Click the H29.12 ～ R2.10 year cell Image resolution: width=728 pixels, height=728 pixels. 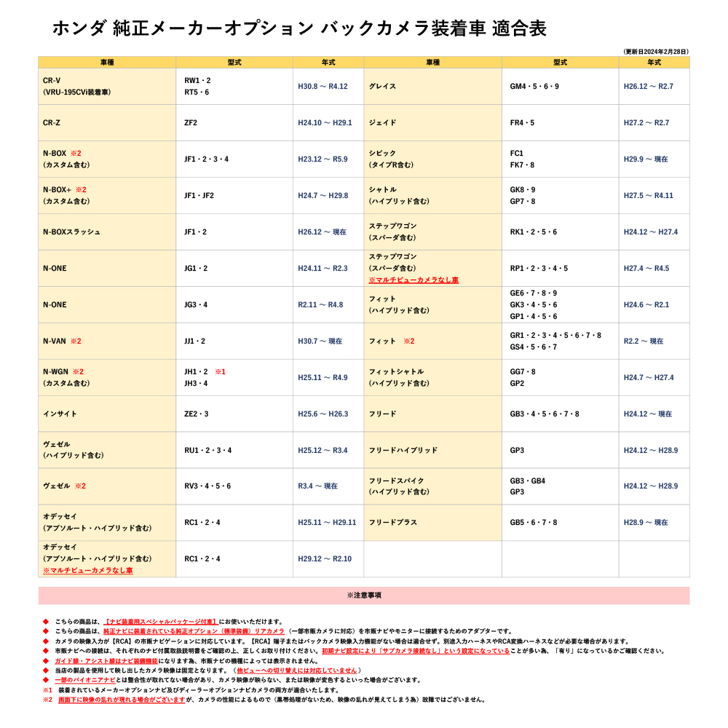(x=328, y=559)
